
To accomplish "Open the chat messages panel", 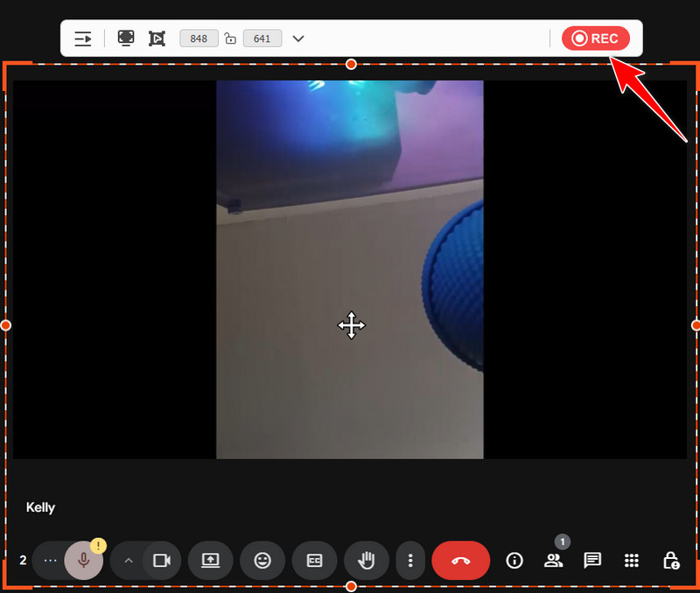I will [592, 561].
